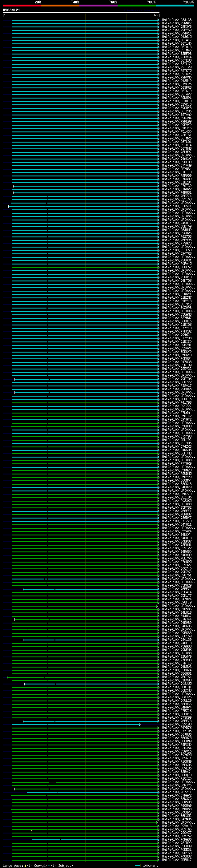Screen dimensions: 197x868
Task: Select the UniRef100_Q5QBH3 label
Action: click(177, 426)
